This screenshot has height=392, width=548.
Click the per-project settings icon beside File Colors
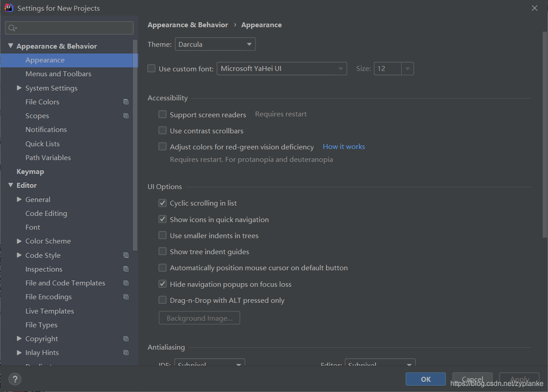126,102
